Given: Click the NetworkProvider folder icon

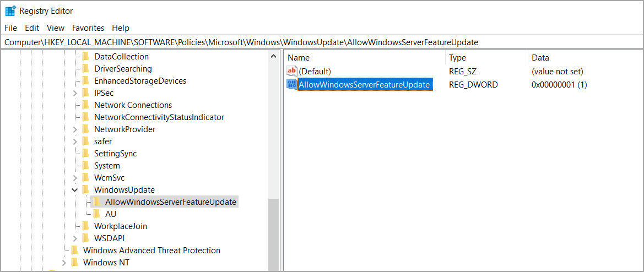Looking at the screenshot, I should [85, 129].
